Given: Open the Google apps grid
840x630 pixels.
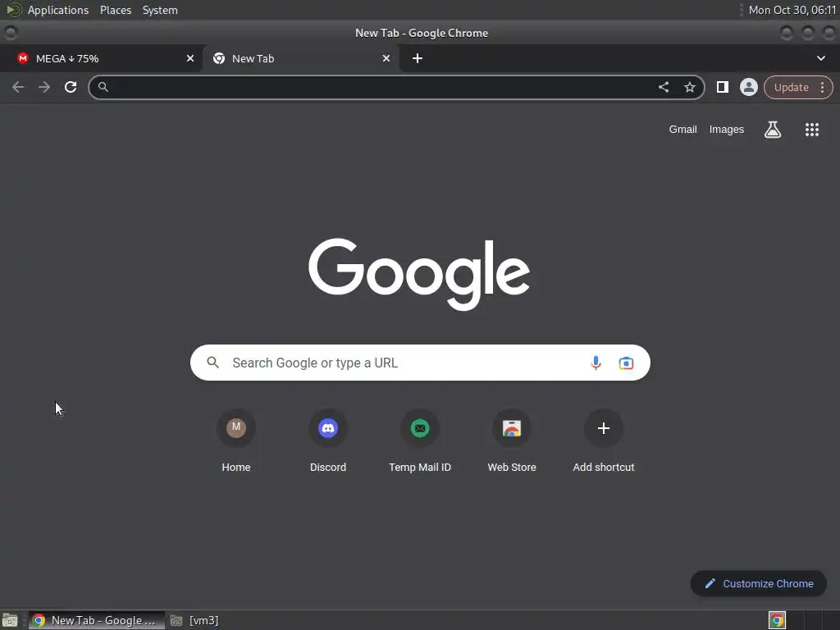Looking at the screenshot, I should (811, 129).
